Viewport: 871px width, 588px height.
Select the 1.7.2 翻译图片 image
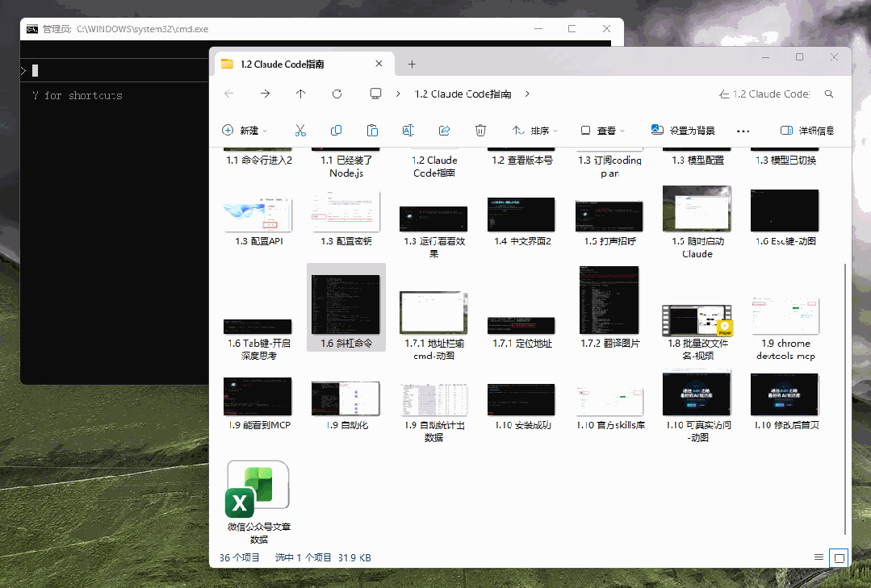coord(609,307)
